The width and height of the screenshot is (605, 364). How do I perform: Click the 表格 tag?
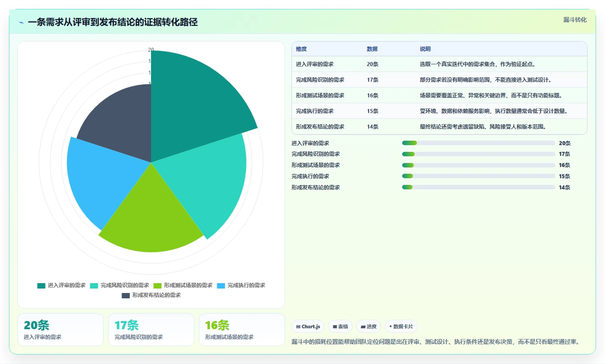[x=340, y=326]
